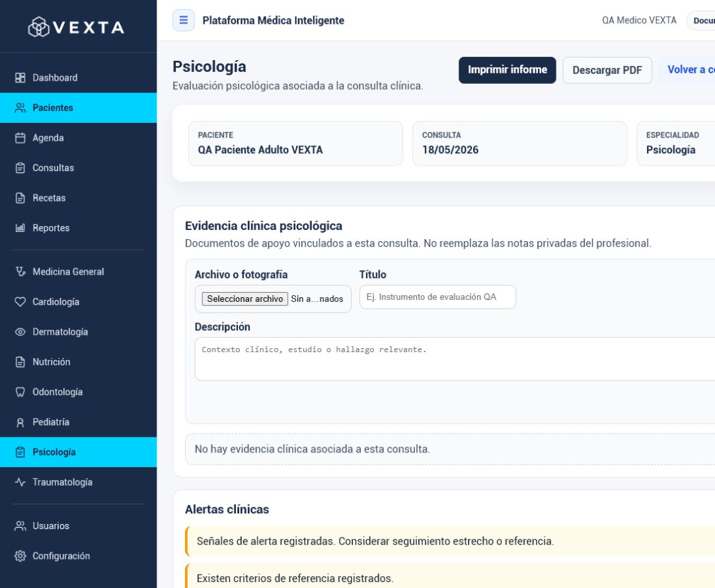The image size is (715, 588).
Task: Click the Agenda calendar icon
Action: pyautogui.click(x=20, y=137)
